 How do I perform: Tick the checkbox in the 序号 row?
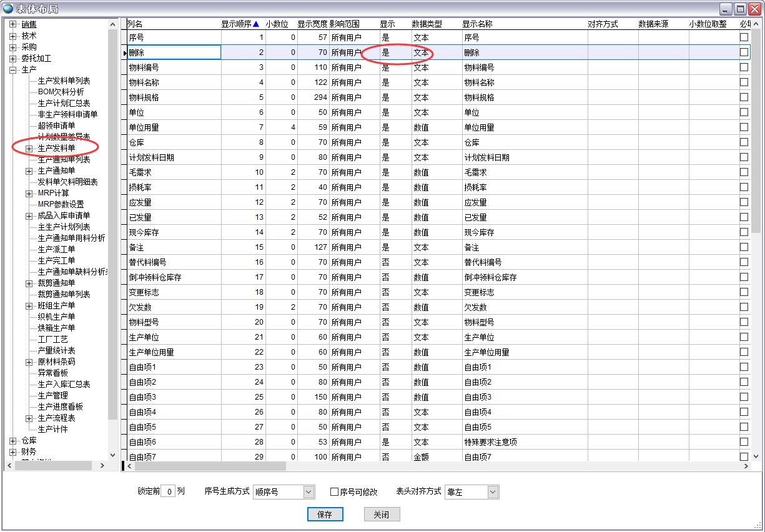click(x=744, y=37)
